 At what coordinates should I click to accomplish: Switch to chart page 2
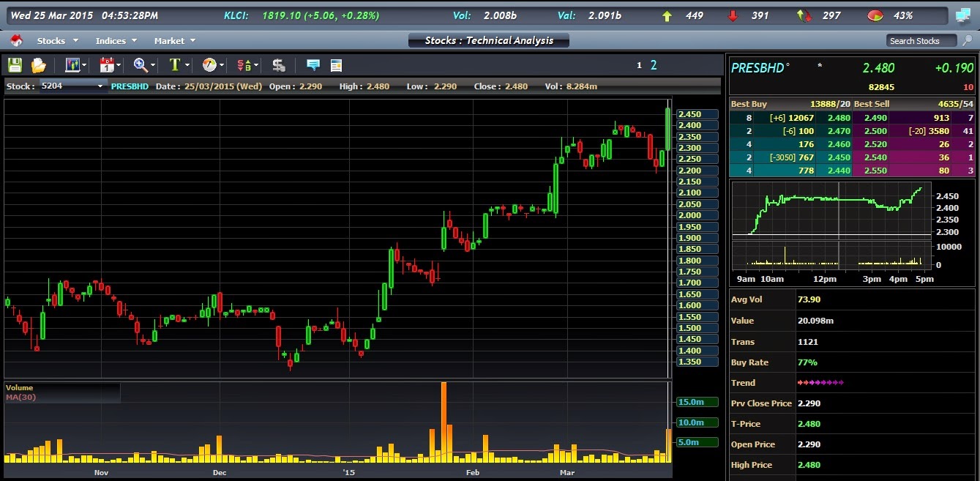click(654, 65)
